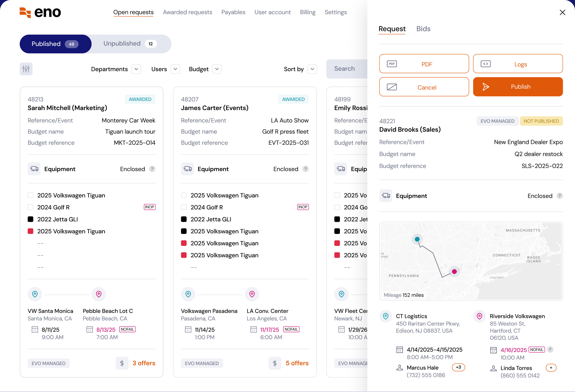575x392 pixels.
Task: Check first 2025 Volkswagen Tiguan in 48207
Action: (x=184, y=195)
